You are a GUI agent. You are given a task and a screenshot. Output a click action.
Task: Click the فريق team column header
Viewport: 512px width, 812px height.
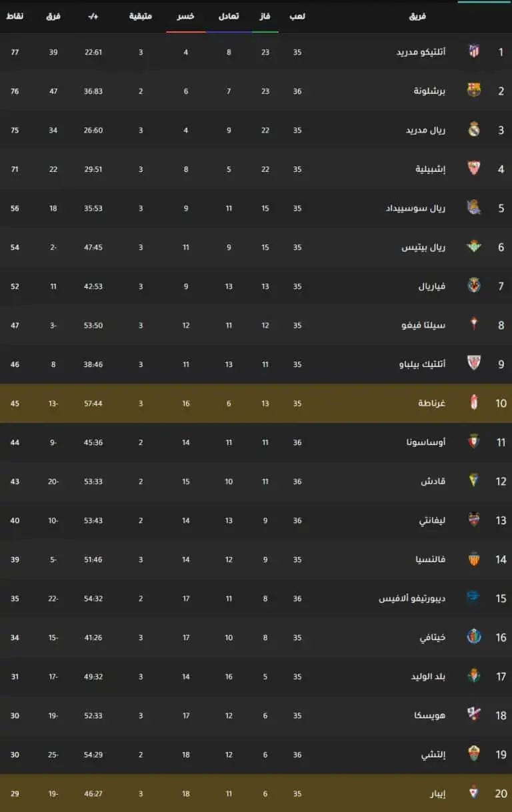[x=417, y=16]
